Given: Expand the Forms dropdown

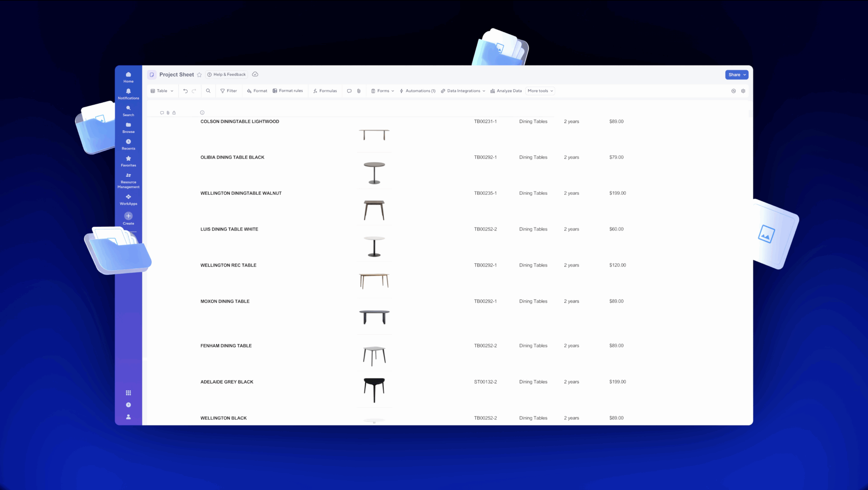Looking at the screenshot, I should tap(383, 91).
